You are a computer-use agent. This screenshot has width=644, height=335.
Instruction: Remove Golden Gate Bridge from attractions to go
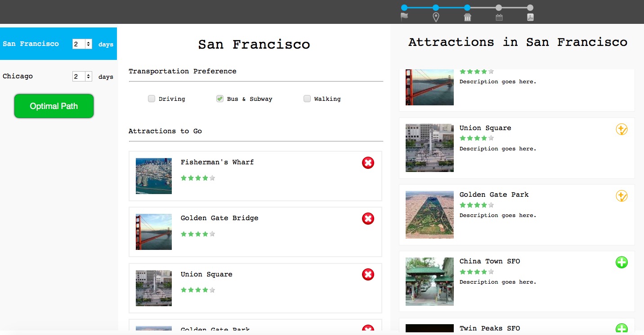tap(368, 218)
